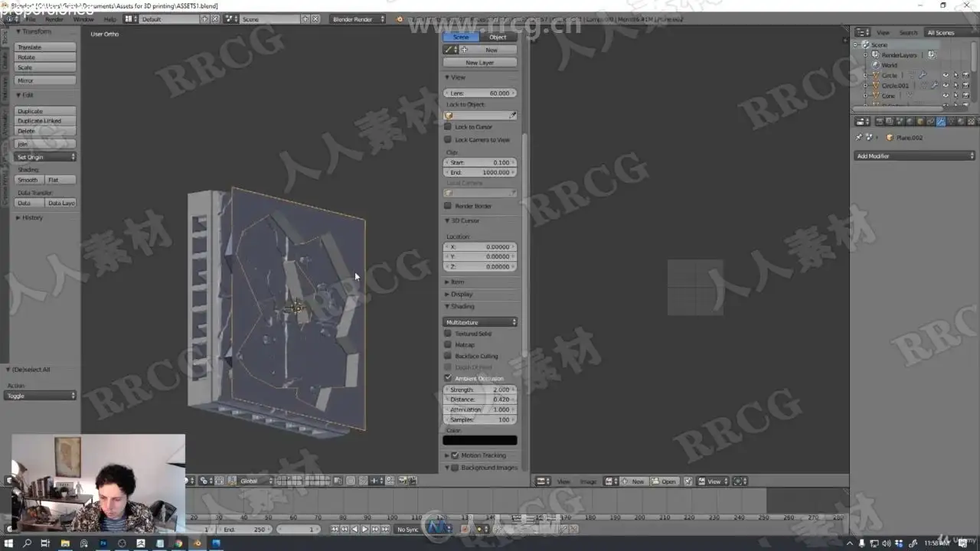
Task: Click the Plane.002 object cube icon
Action: click(890, 138)
